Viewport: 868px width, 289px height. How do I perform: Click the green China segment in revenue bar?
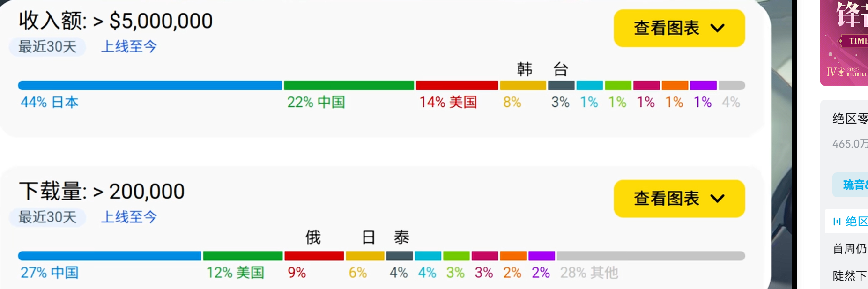click(349, 85)
